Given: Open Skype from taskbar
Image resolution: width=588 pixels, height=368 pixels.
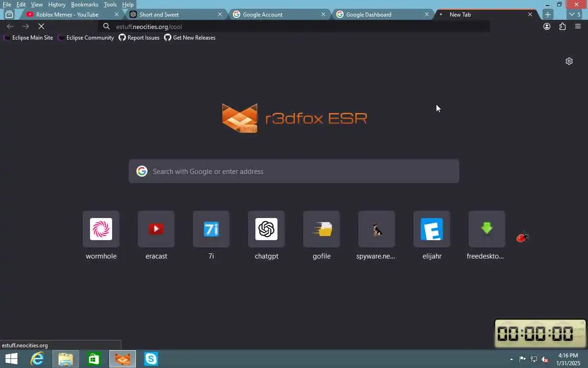Looking at the screenshot, I should [151, 359].
